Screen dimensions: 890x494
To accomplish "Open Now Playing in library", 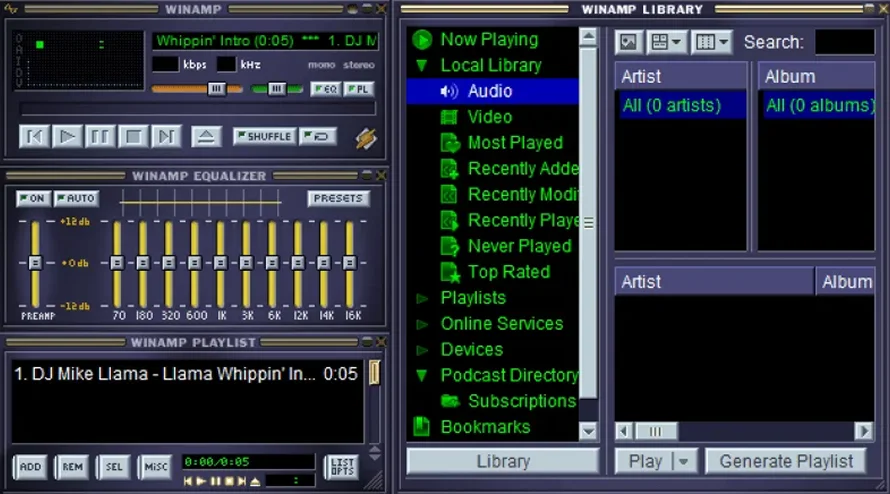I will [489, 40].
